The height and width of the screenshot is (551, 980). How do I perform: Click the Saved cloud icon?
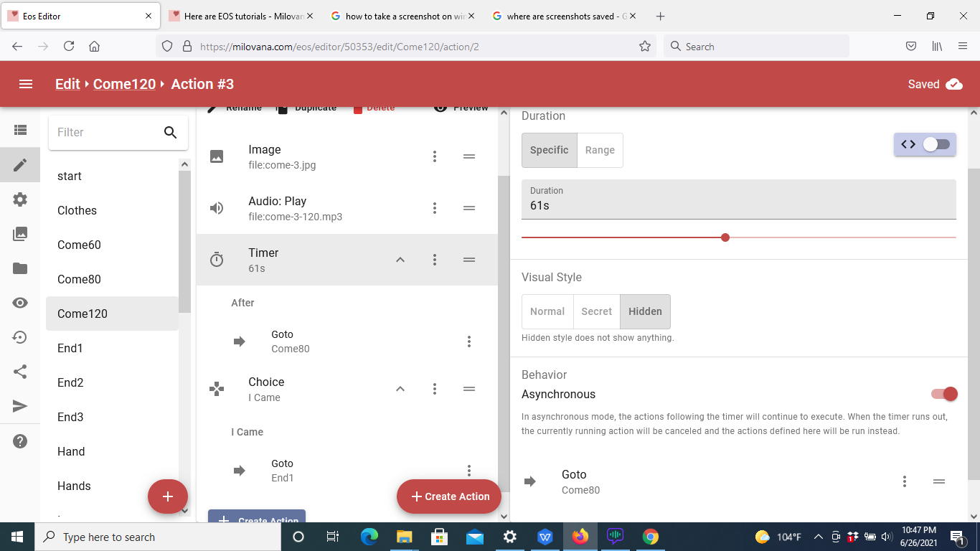point(954,84)
